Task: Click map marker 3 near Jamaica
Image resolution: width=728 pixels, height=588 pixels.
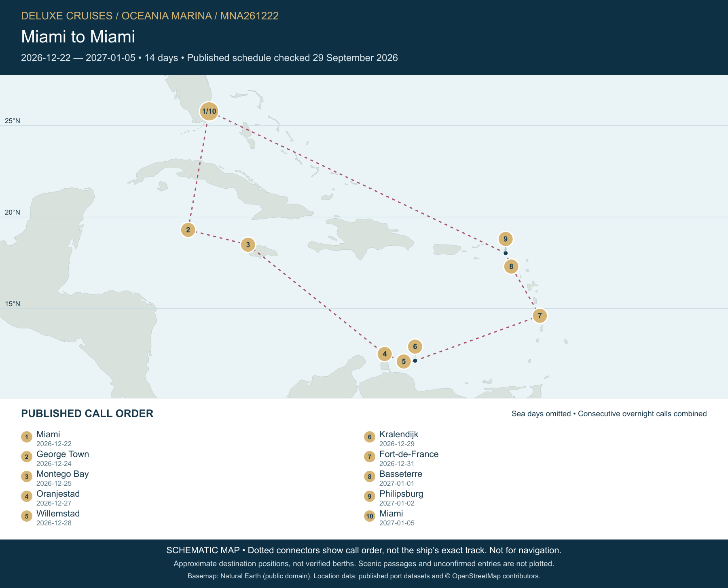Action: (x=248, y=244)
